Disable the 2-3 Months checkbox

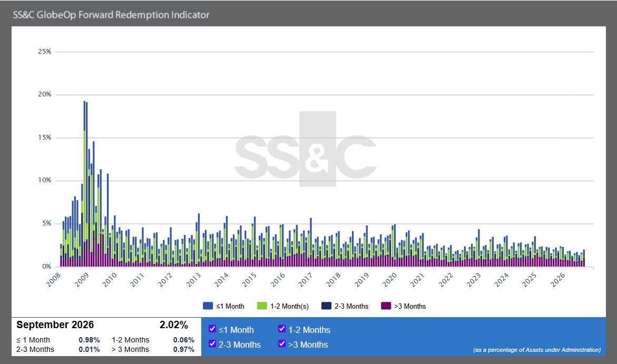pos(212,343)
